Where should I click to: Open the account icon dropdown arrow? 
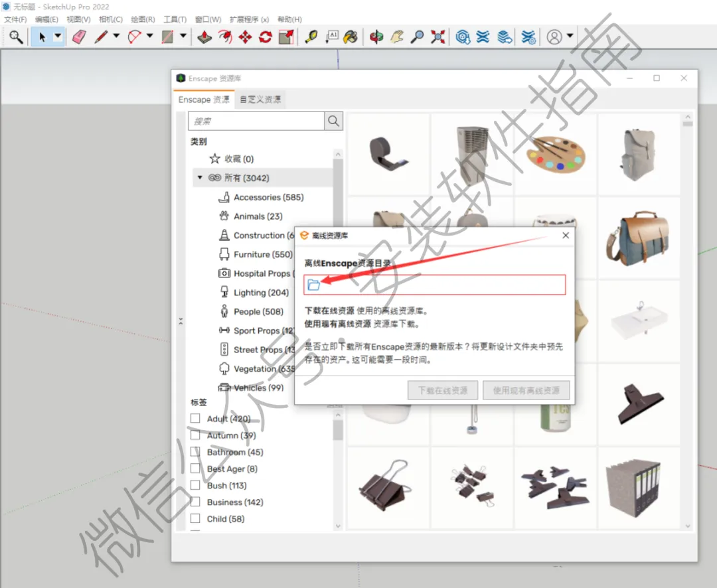pos(570,36)
